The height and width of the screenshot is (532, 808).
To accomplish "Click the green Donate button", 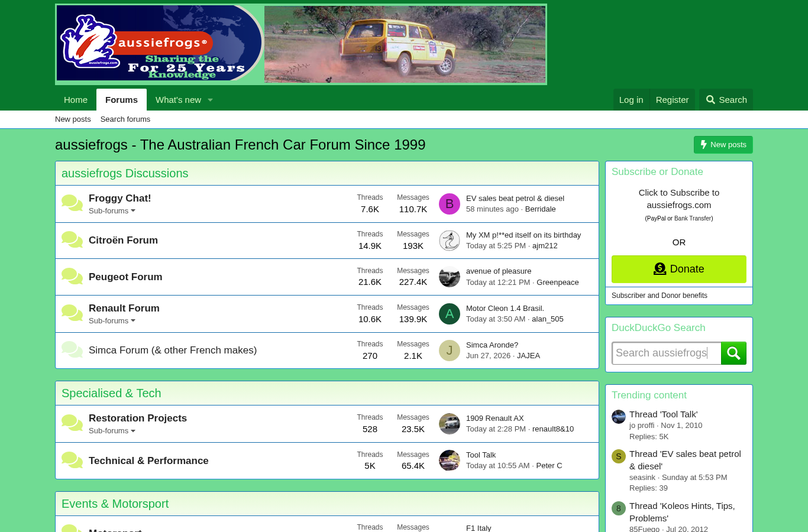I will [x=679, y=269].
